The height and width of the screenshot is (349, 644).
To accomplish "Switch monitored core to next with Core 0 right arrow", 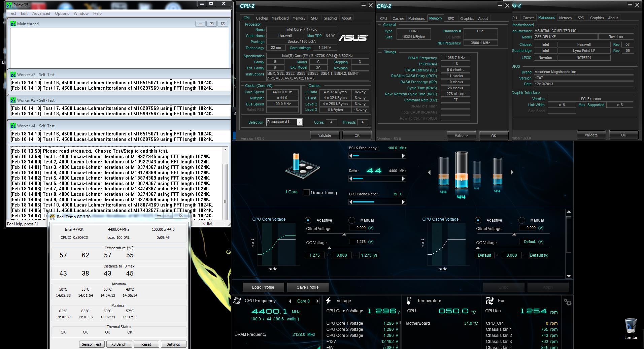I will tap(317, 301).
